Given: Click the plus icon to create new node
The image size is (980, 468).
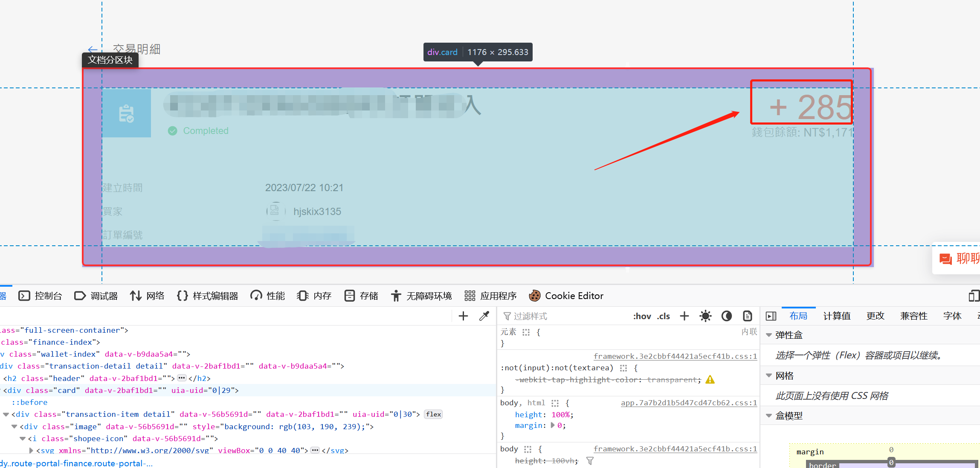Looking at the screenshot, I should point(463,316).
